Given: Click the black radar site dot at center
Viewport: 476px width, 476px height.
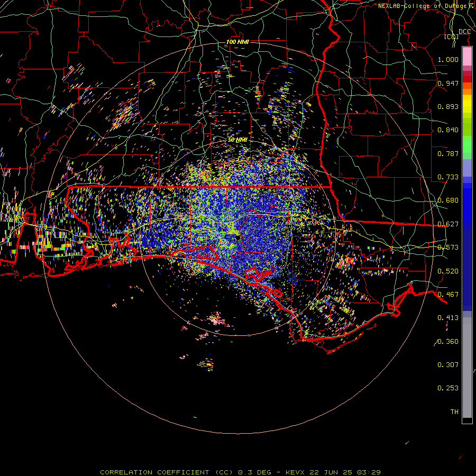Looking at the screenshot, I should tap(237, 237).
